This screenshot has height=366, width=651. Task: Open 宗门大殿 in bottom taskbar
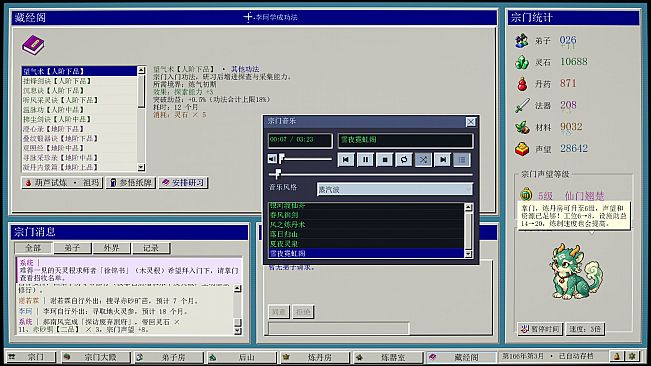pos(95,357)
